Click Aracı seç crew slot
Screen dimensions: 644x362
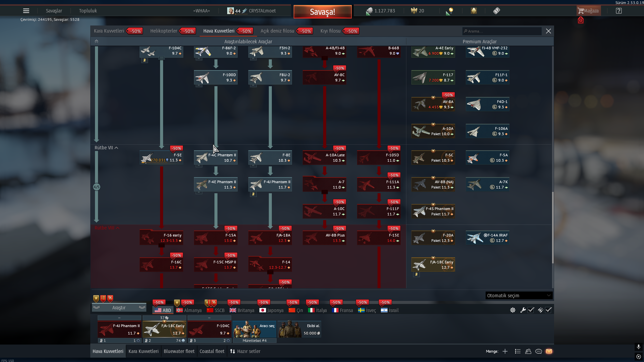pyautogui.click(x=254, y=329)
